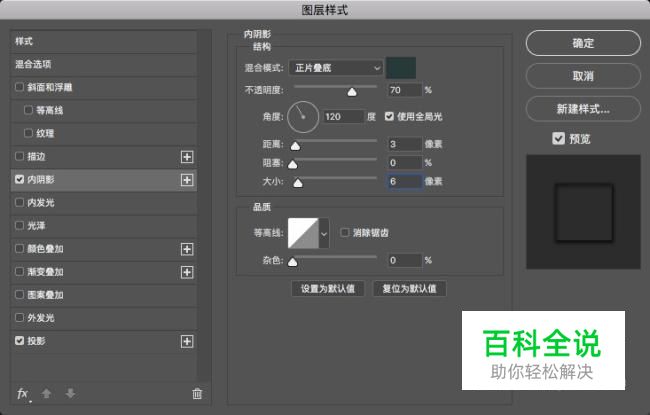
Task: Move effect up with the up arrow icon
Action: click(x=46, y=393)
